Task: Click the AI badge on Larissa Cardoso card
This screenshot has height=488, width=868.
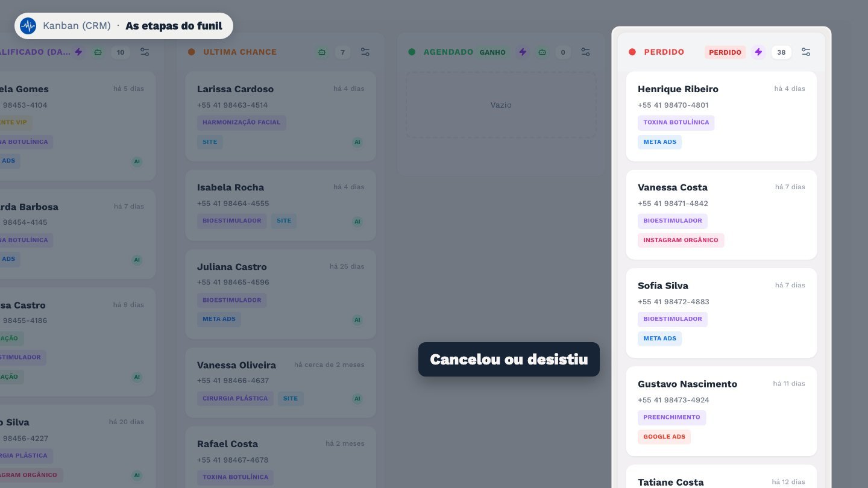Action: [x=357, y=142]
